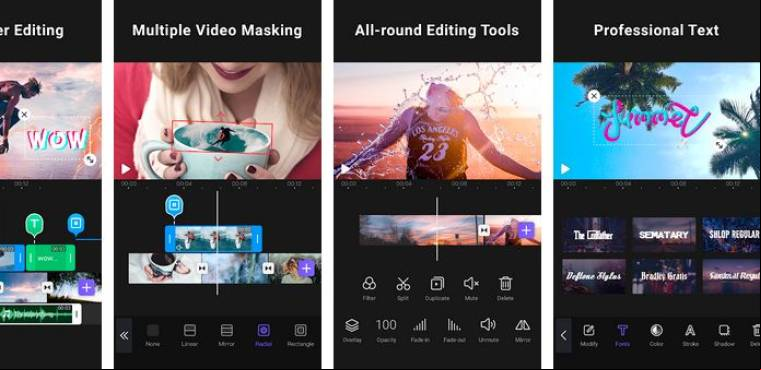
Task: Choose the Duplicate clip icon
Action: (437, 283)
